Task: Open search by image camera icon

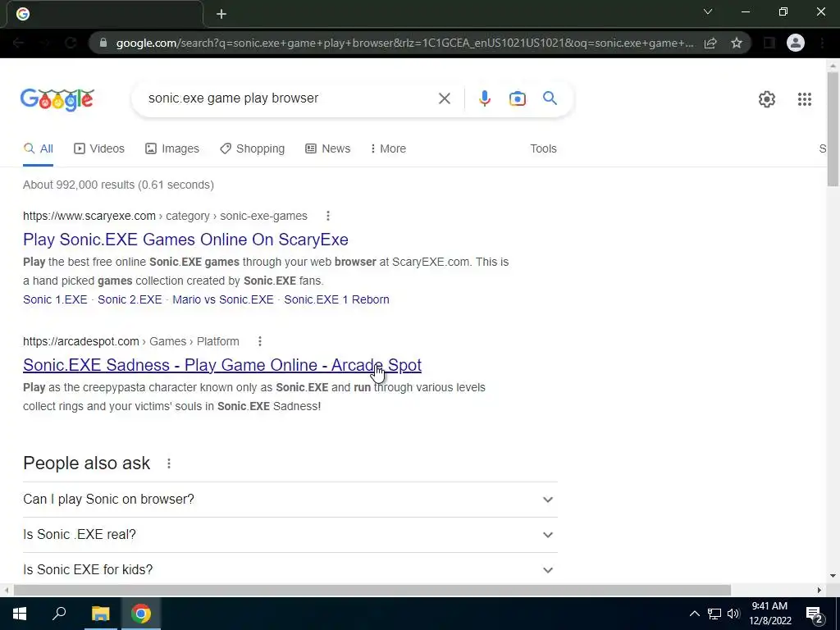Action: click(517, 98)
